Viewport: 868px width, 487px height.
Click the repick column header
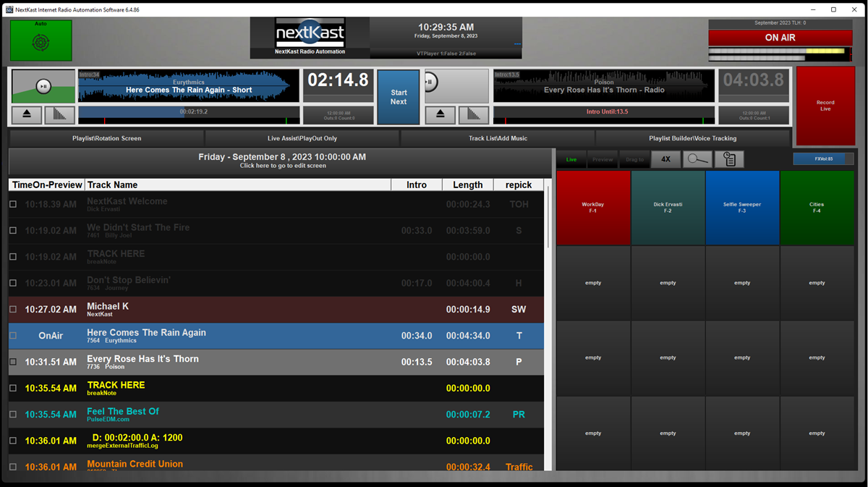pyautogui.click(x=519, y=185)
